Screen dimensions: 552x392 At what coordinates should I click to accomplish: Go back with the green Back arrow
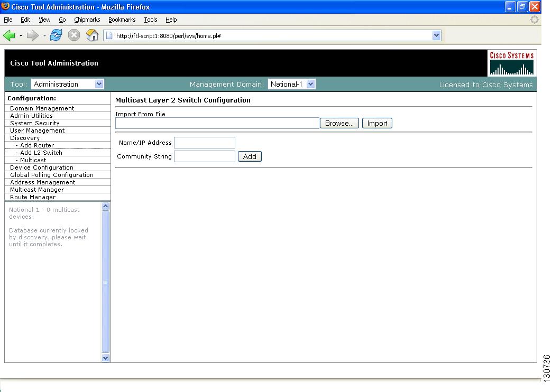coord(9,35)
